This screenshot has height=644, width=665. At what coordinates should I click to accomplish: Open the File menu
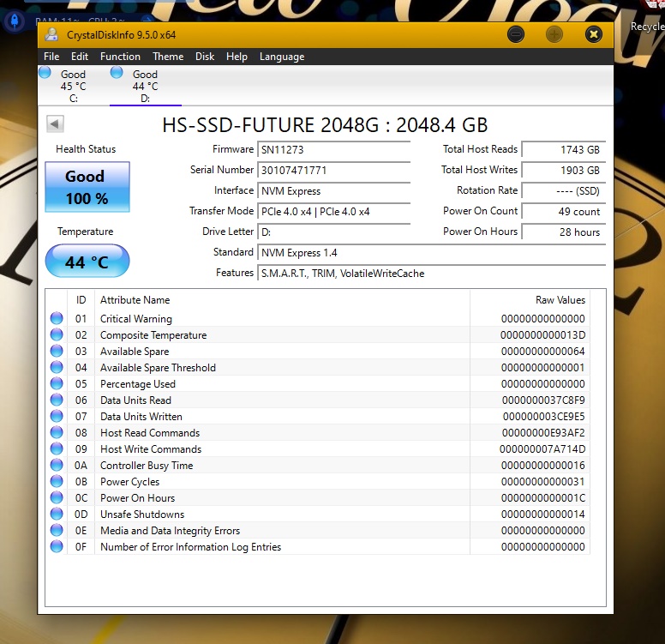click(51, 57)
